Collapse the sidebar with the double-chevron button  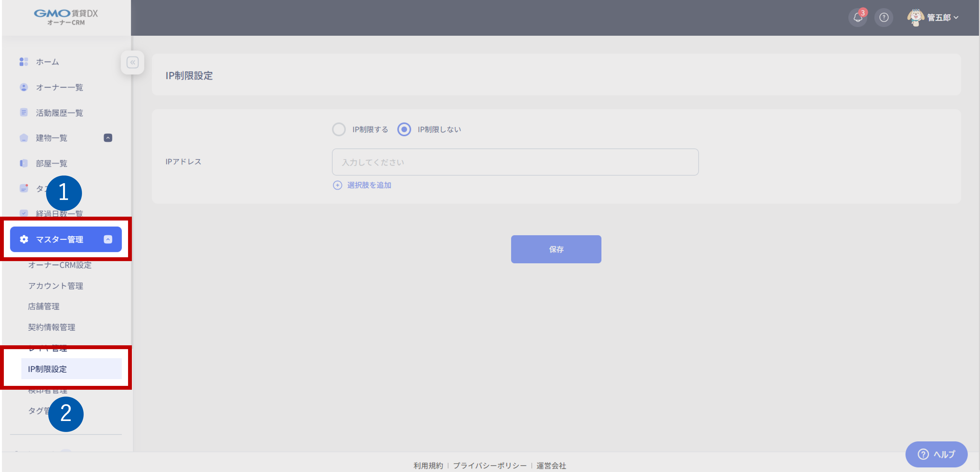132,63
